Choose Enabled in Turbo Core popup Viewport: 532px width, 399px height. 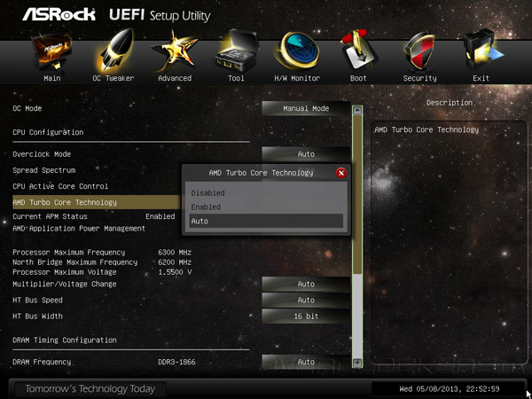(266, 207)
